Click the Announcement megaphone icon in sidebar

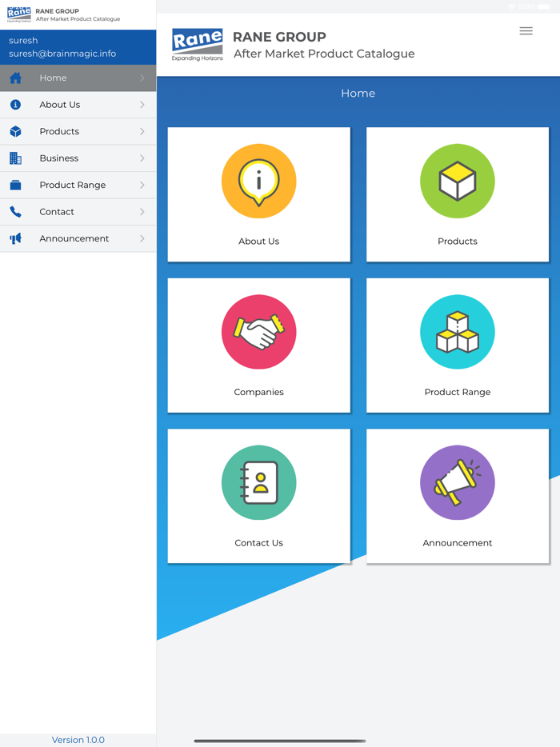pos(15,238)
